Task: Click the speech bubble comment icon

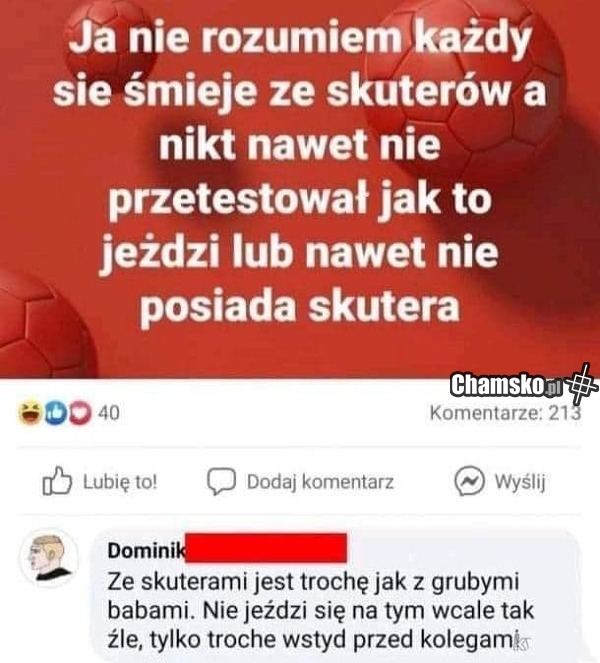Action: tap(221, 482)
